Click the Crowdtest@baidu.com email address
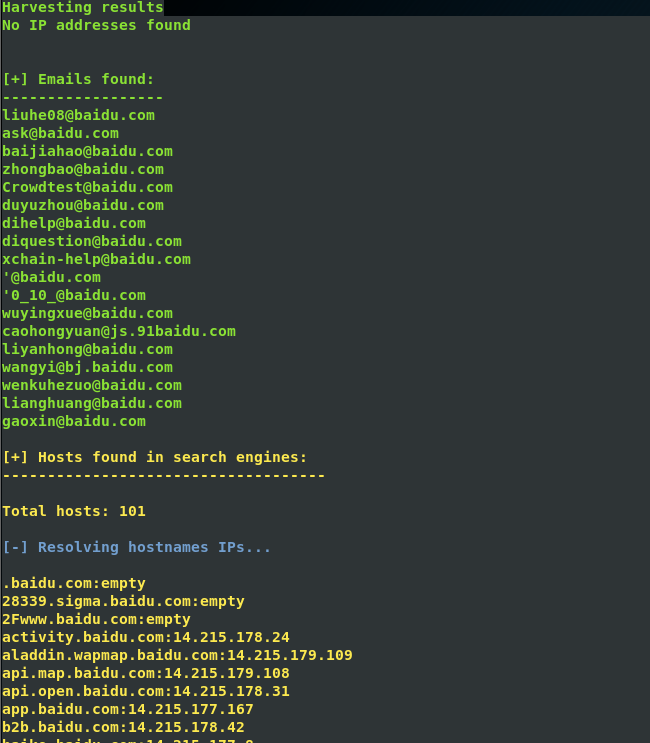This screenshot has height=743, width=650. tap(87, 187)
